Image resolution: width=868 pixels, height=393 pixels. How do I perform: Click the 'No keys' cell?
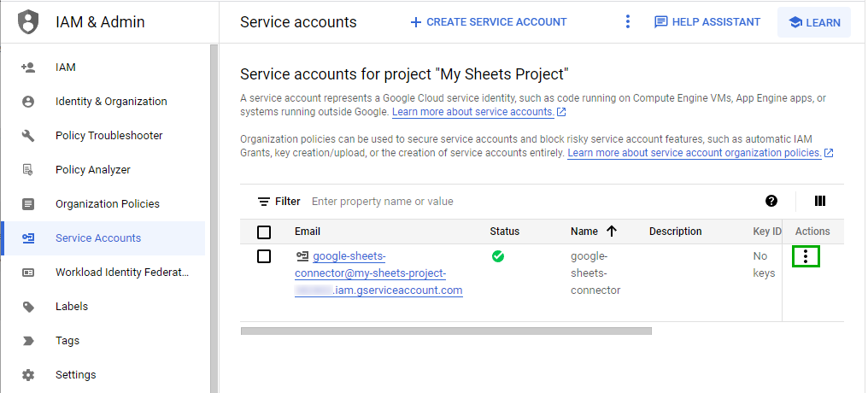[x=764, y=265]
